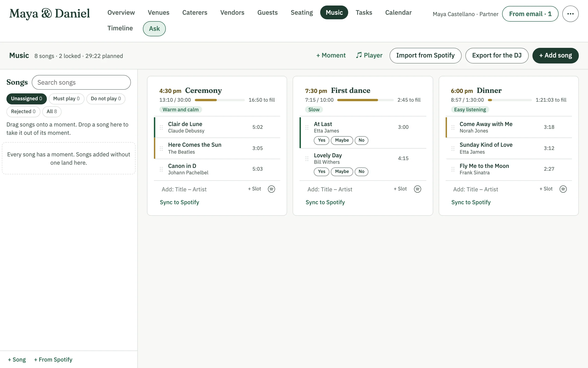Grab the drag handle for Clair de Lune
The height and width of the screenshot is (368, 588).
[161, 127]
